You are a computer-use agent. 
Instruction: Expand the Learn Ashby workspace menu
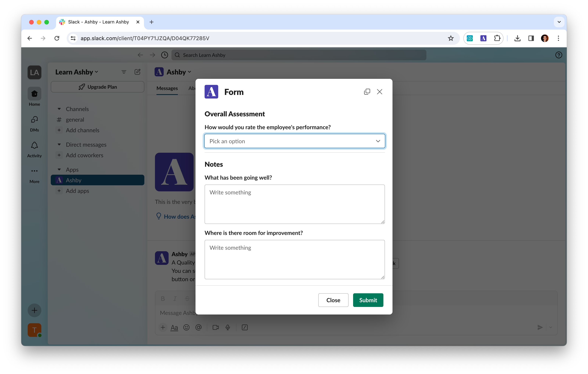click(77, 72)
